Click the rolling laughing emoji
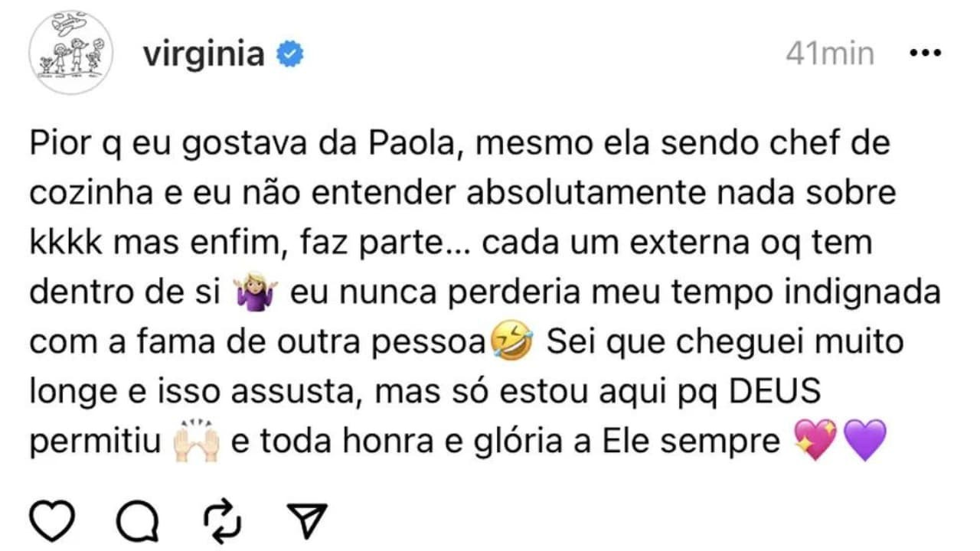This screenshot has height=551, width=980. pos(511,342)
